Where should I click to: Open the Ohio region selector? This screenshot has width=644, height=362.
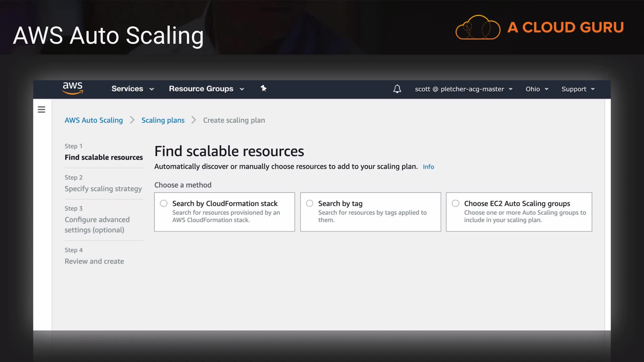tap(537, 89)
